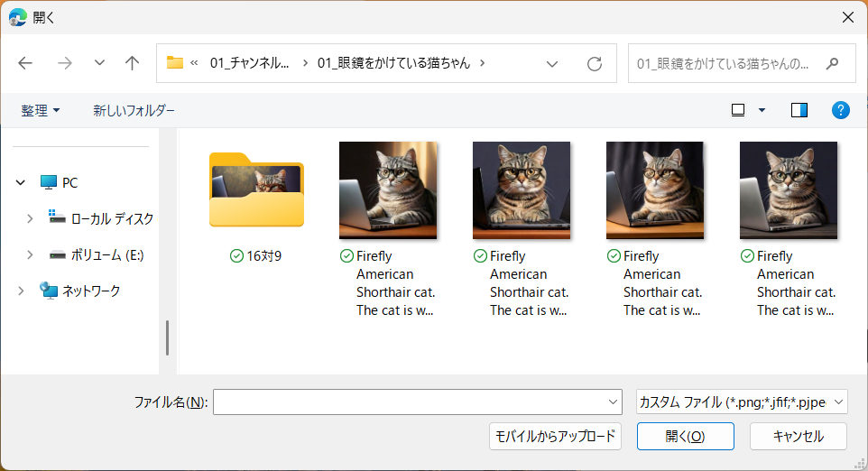Open recent locations dropdown chevron

pos(99,62)
